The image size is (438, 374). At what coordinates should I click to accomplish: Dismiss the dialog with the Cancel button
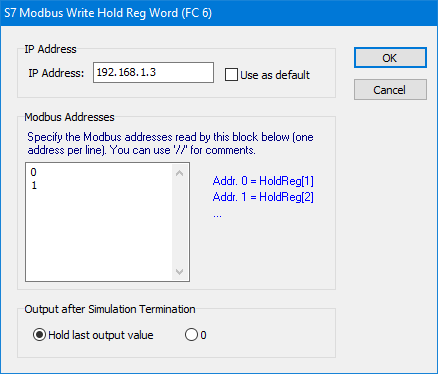pyautogui.click(x=390, y=90)
